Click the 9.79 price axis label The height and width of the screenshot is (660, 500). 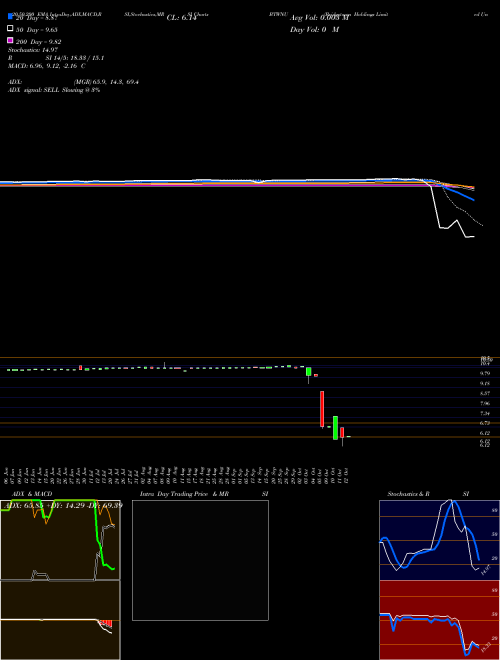point(484,373)
